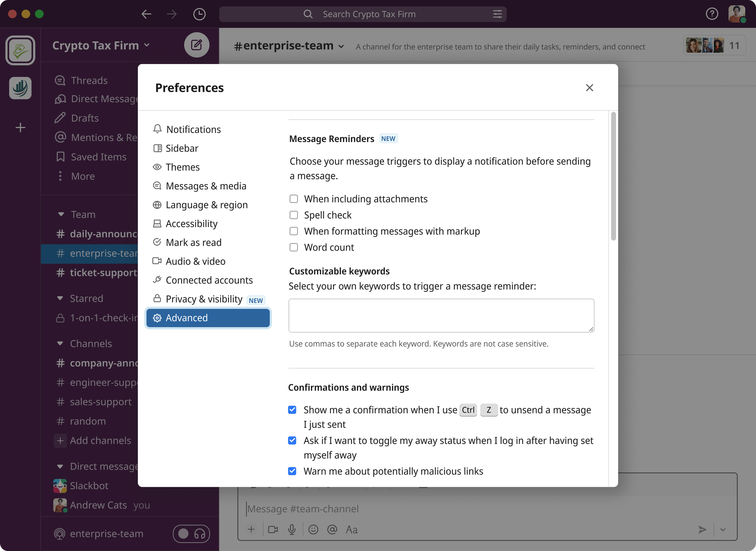Click the mention @ icon in composer

pos(332,529)
